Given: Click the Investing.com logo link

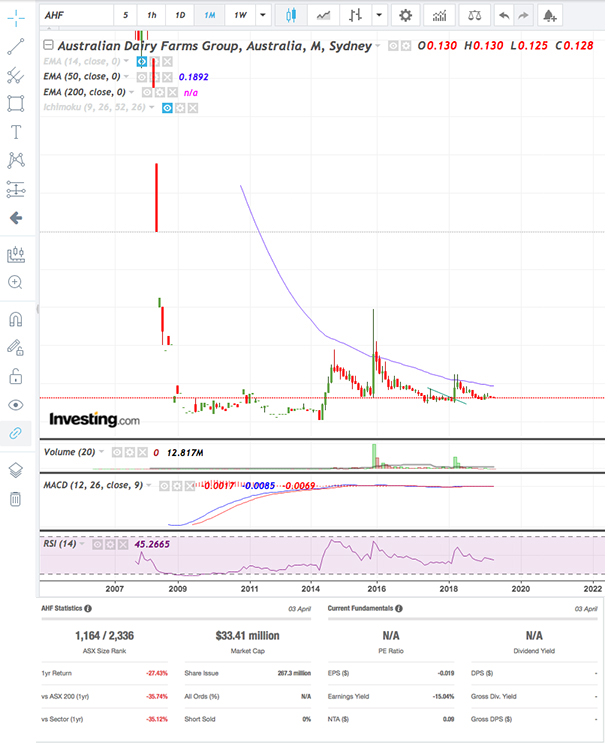Looking at the screenshot, I should click(94, 419).
